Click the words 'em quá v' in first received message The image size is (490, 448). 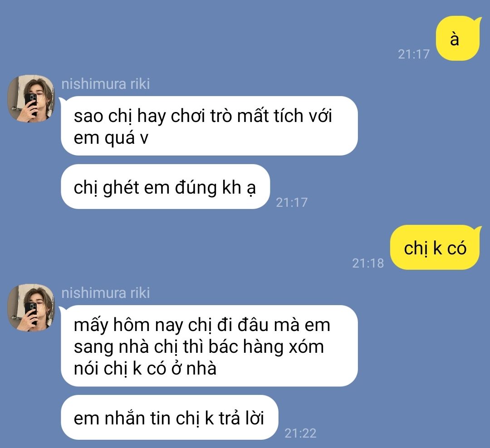coord(111,138)
